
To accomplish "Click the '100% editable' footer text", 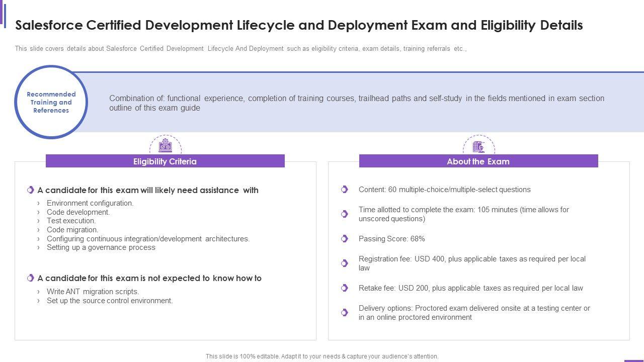I will coord(322,356).
